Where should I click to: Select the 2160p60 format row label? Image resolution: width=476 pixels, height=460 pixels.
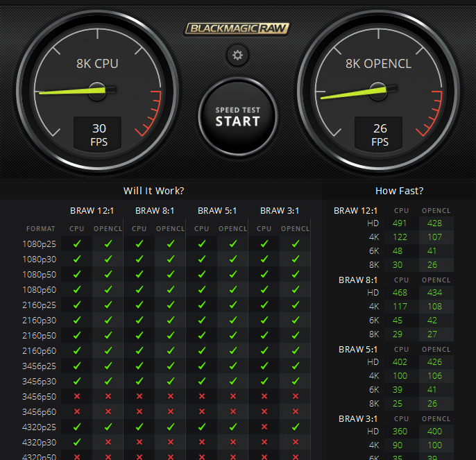point(39,351)
